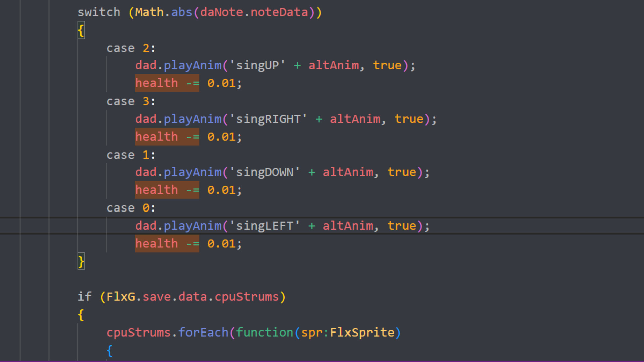Click the closing brace of the switch block
The image size is (644, 362).
tap(81, 261)
